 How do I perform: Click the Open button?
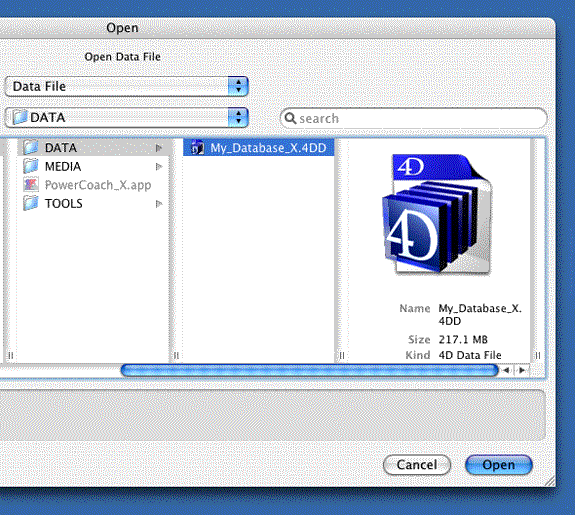tap(499, 465)
